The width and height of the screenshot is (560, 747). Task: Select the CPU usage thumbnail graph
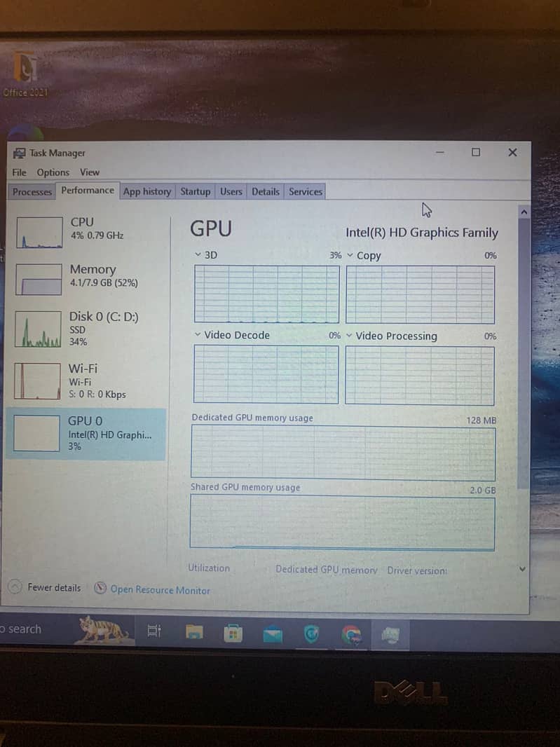[39, 233]
